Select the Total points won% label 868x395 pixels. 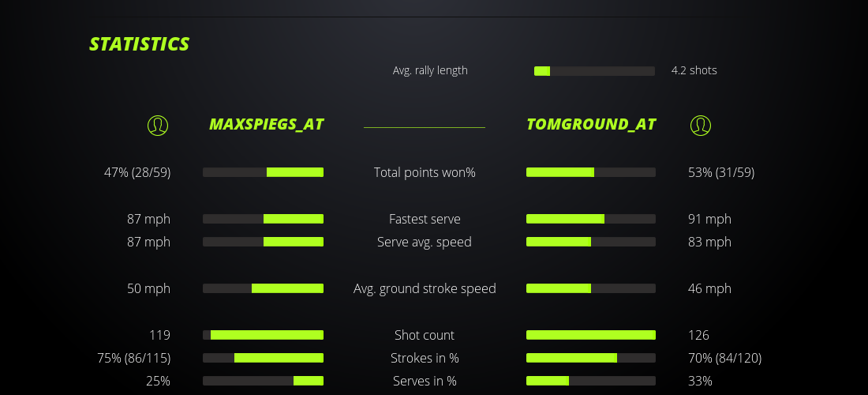tap(425, 172)
